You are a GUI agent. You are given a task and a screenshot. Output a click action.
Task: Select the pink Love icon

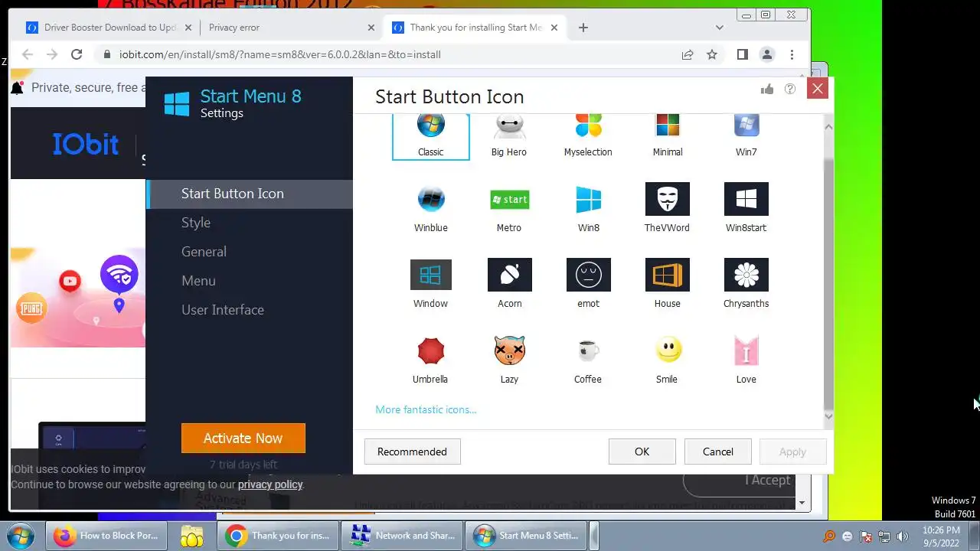click(746, 359)
